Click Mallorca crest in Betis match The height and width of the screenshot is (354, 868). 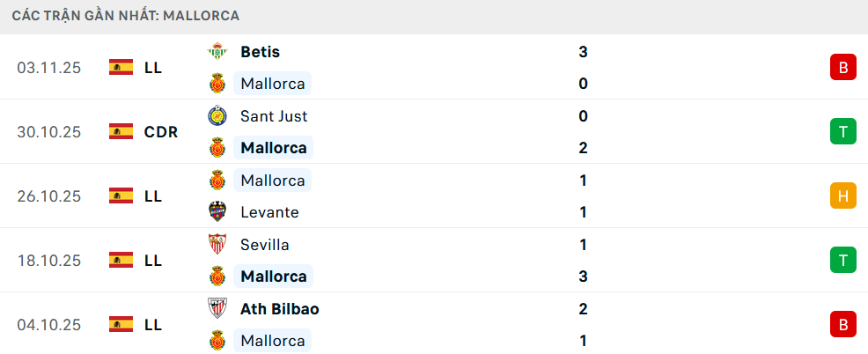(217, 84)
